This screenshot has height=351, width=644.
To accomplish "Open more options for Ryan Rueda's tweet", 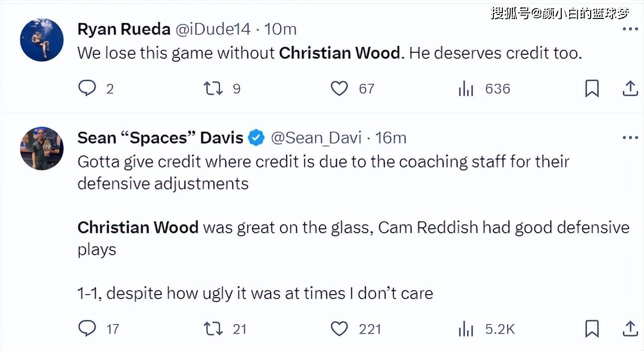I will (631, 29).
